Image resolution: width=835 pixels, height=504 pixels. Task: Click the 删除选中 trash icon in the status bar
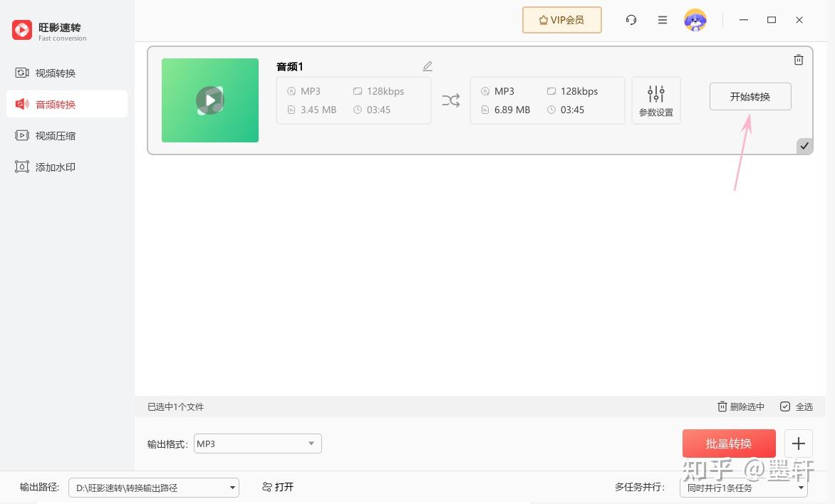(x=722, y=406)
